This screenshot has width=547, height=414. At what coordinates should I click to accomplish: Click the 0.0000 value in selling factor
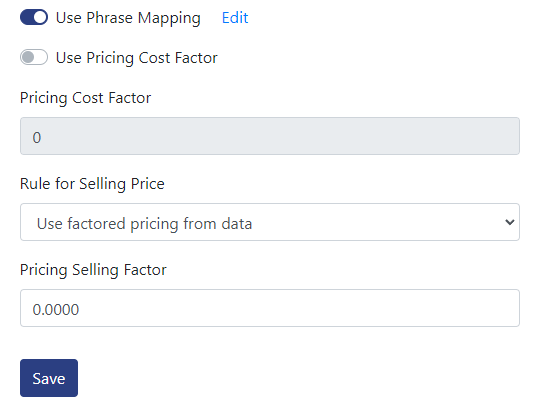click(x=56, y=309)
